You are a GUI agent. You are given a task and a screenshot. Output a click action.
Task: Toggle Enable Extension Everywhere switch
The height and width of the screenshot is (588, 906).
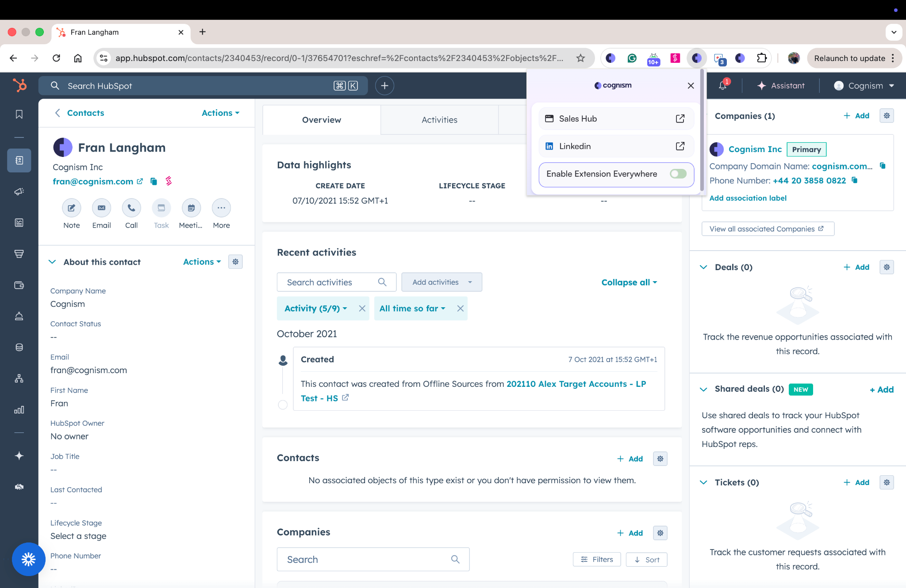pyautogui.click(x=678, y=174)
